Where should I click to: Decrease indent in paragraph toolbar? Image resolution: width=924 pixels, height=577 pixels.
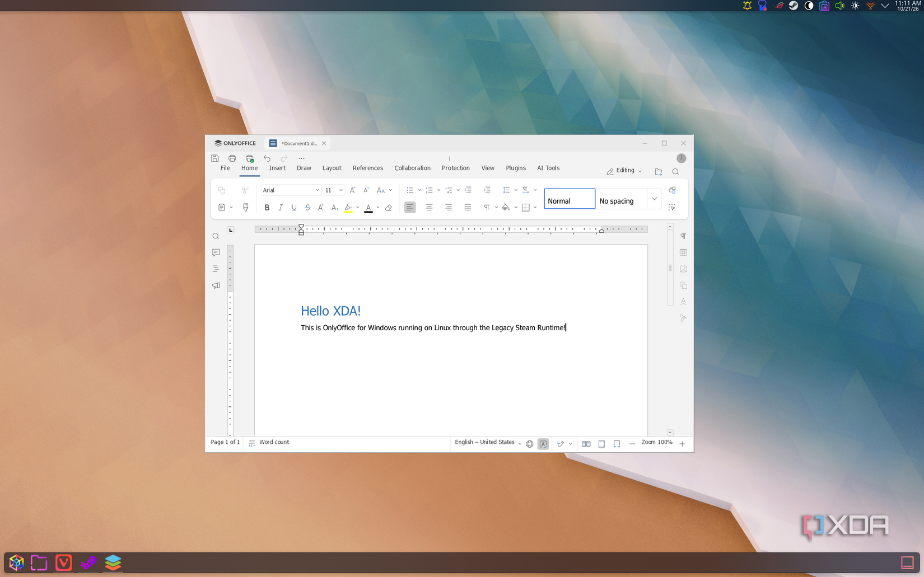[x=468, y=190]
